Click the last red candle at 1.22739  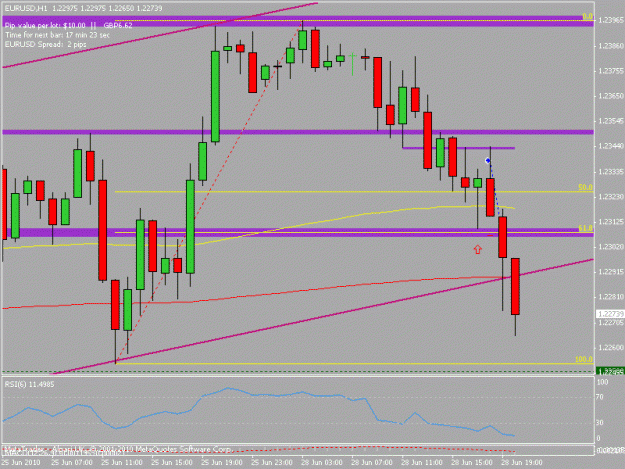pyautogui.click(x=515, y=287)
